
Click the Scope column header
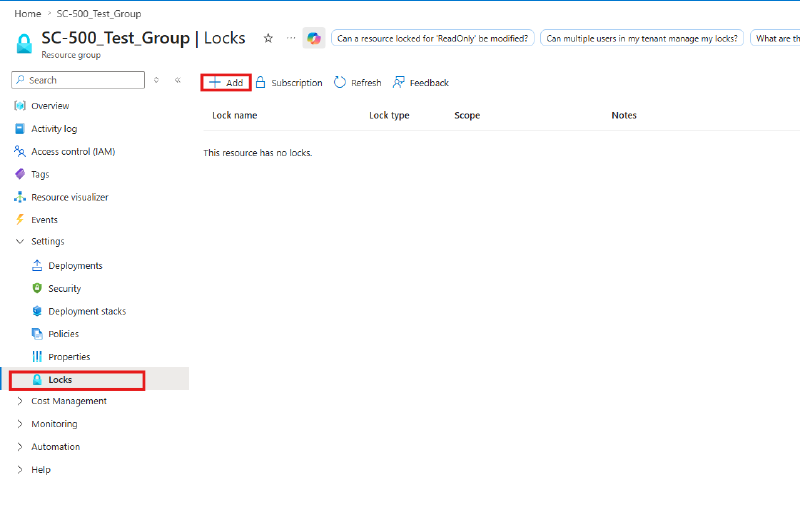click(467, 115)
